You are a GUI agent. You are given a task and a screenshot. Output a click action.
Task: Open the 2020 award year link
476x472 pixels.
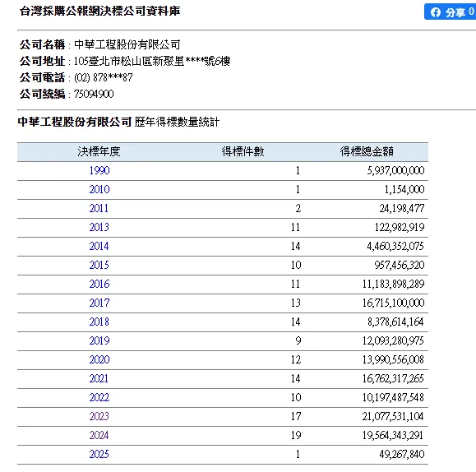tap(99, 359)
